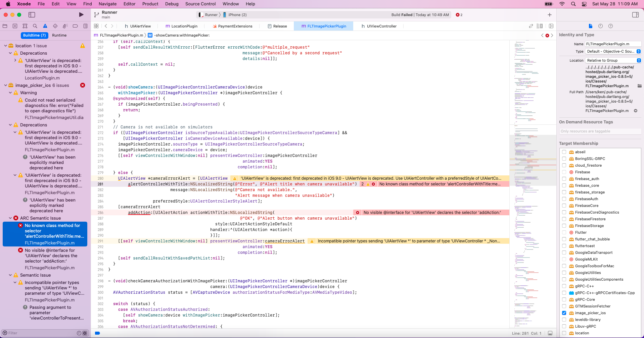
Task: Open the Source Control menu
Action: pos(200,4)
